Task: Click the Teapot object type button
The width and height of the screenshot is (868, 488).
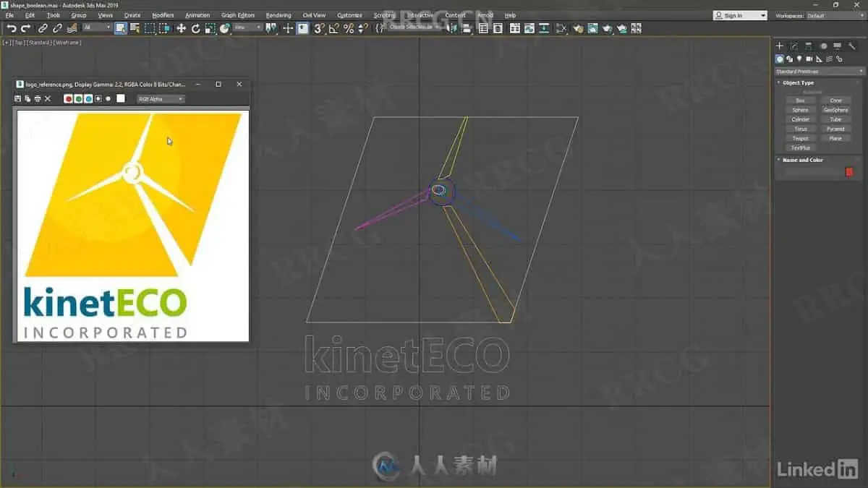Action: (x=800, y=138)
